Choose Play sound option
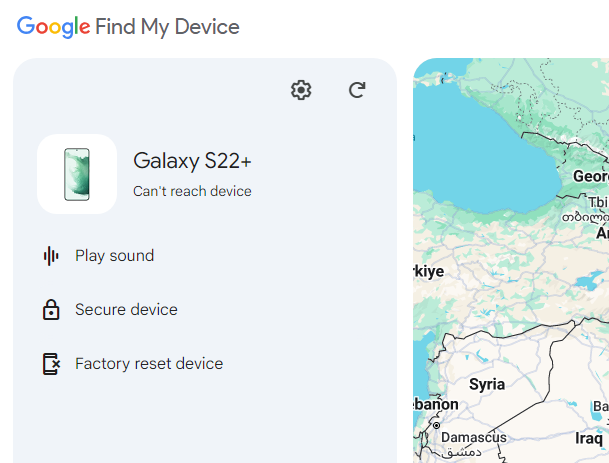 tap(115, 256)
